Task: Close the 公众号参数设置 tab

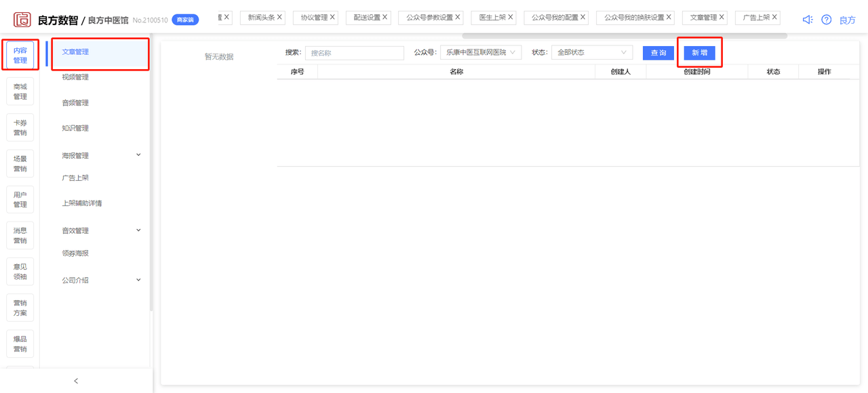Action: click(458, 17)
